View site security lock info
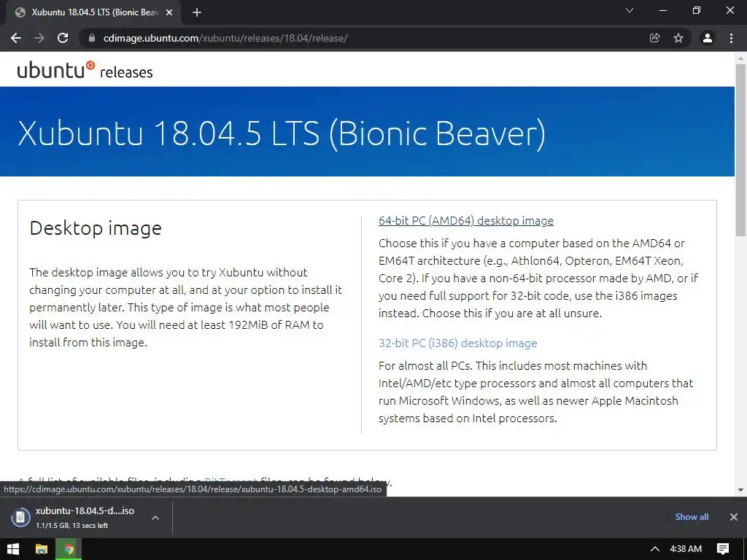Image resolution: width=747 pixels, height=560 pixels. (x=92, y=38)
